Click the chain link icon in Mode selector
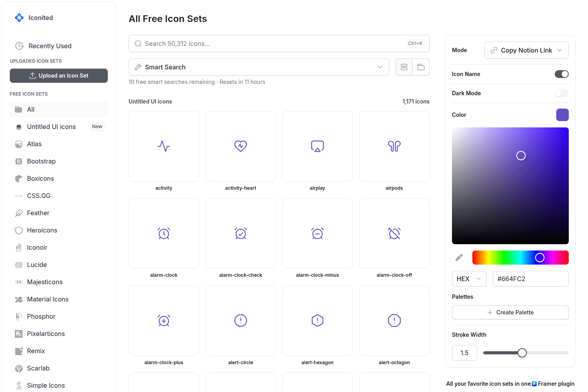This screenshot has height=392, width=588. coord(494,50)
